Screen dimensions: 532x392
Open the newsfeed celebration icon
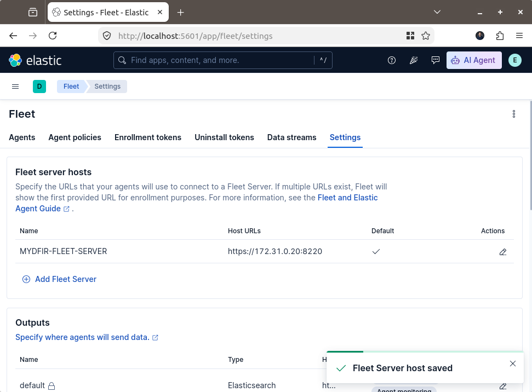coord(413,60)
